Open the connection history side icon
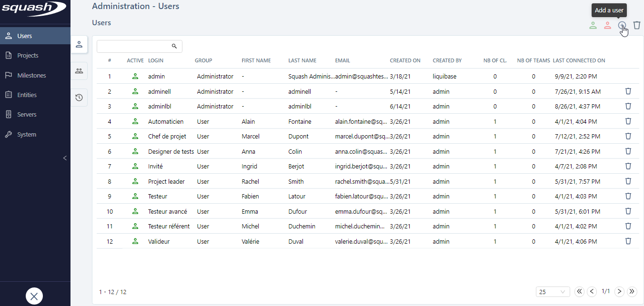644x306 pixels. click(79, 98)
